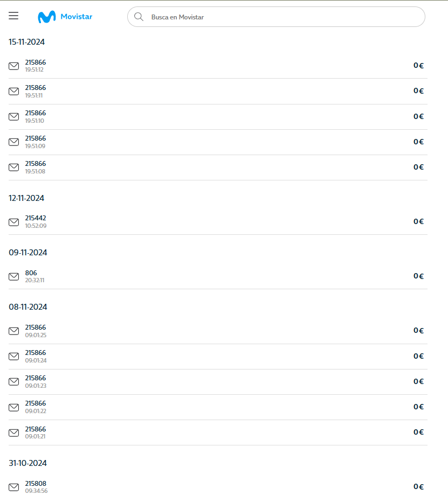Select the search magnifier icon in the search bar
Viewport: 448px width, 495px height.
139,17
